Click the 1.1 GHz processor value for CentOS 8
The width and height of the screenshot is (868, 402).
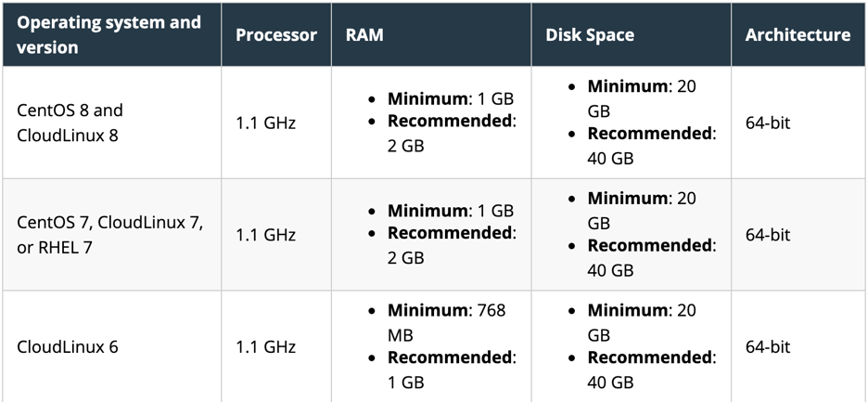[x=265, y=123]
